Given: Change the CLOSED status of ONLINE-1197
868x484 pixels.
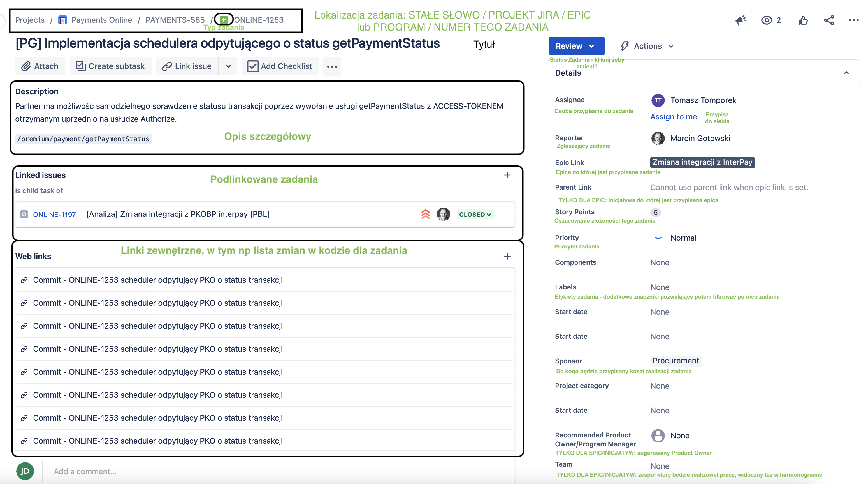Looking at the screenshot, I should click(x=475, y=214).
